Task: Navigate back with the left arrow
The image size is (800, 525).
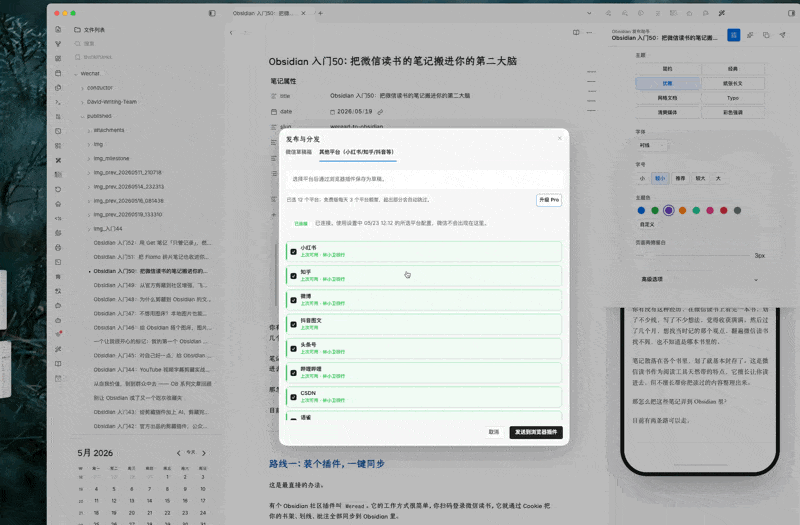Action: tap(231, 33)
